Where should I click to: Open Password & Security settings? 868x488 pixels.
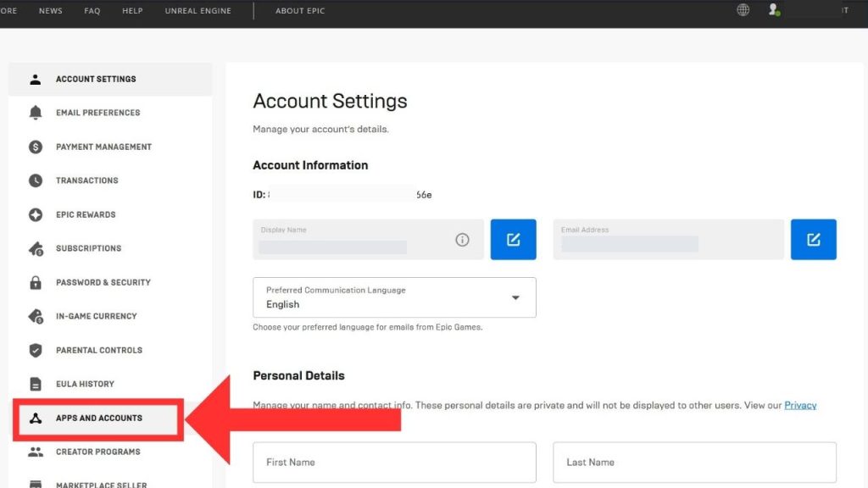[110, 282]
